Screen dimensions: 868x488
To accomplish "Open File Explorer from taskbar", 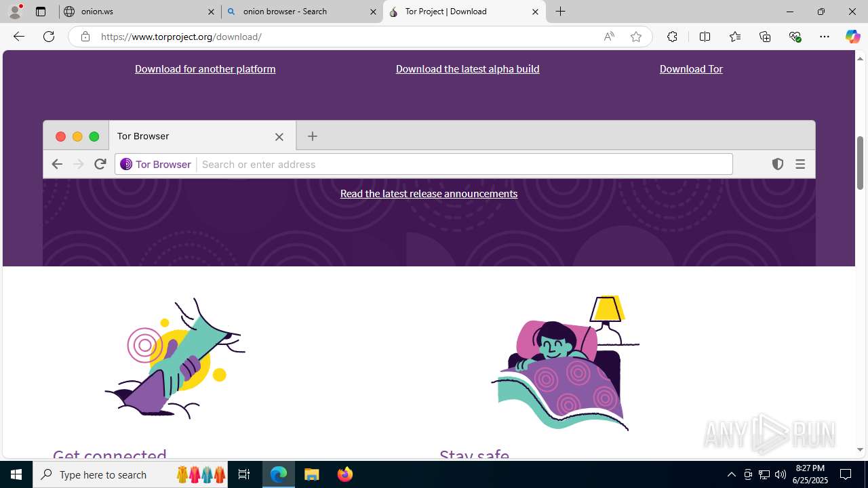I will pyautogui.click(x=311, y=474).
